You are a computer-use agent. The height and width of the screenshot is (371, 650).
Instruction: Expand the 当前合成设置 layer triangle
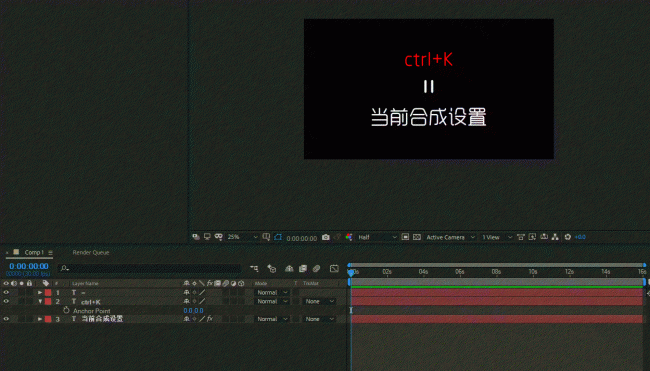pyautogui.click(x=40, y=319)
